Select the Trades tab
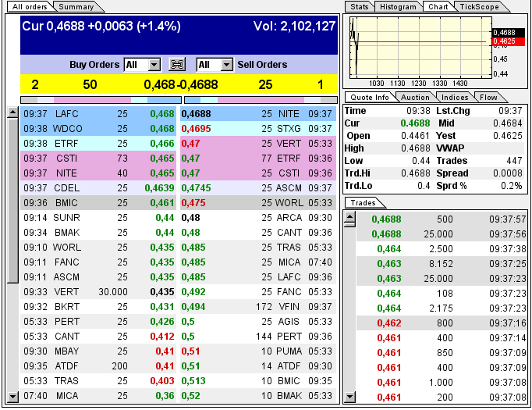The height and width of the screenshot is (410, 532). tap(363, 203)
